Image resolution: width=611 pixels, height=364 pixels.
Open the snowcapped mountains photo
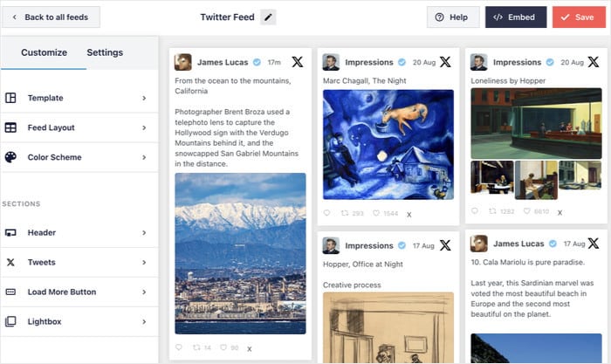coord(240,252)
